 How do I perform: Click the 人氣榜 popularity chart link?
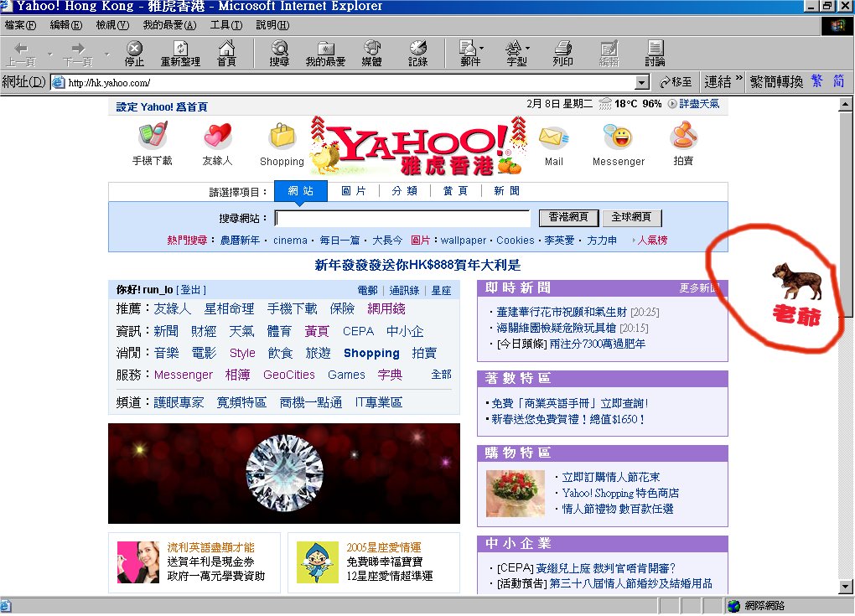point(652,241)
